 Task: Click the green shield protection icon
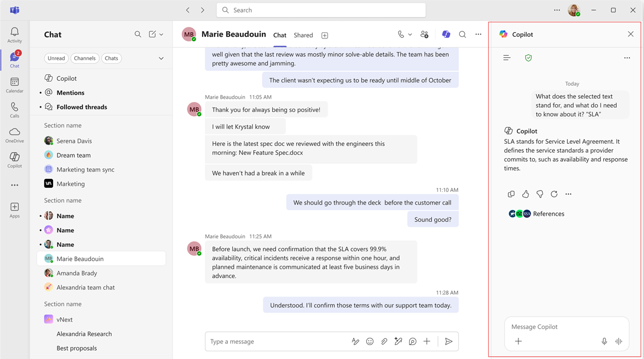(528, 58)
